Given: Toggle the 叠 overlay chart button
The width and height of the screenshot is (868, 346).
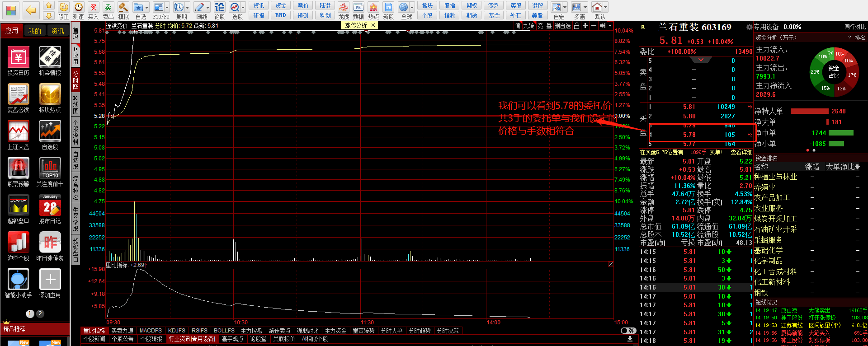Looking at the screenshot, I should click(x=549, y=26).
